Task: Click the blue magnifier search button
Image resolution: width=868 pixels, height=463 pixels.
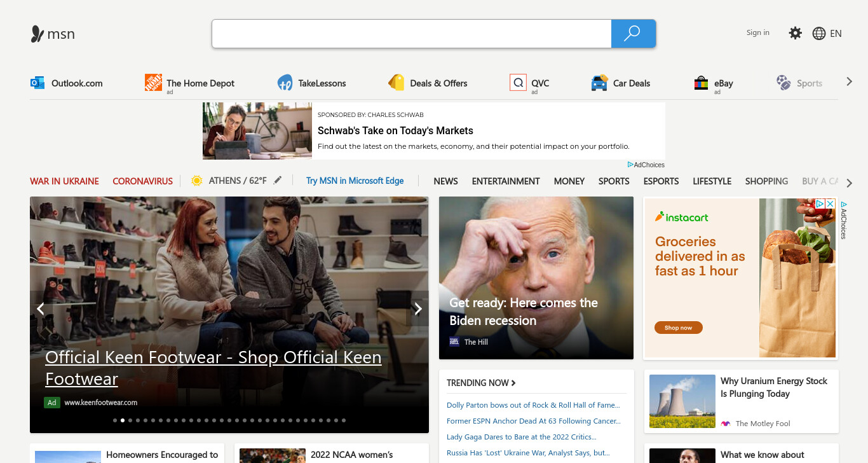Action: (x=633, y=34)
